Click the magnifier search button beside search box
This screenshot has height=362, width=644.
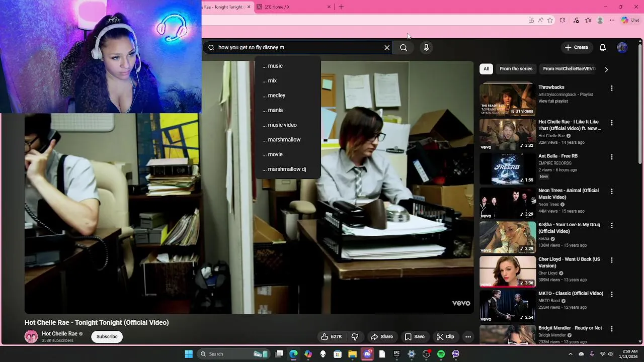pyautogui.click(x=404, y=47)
